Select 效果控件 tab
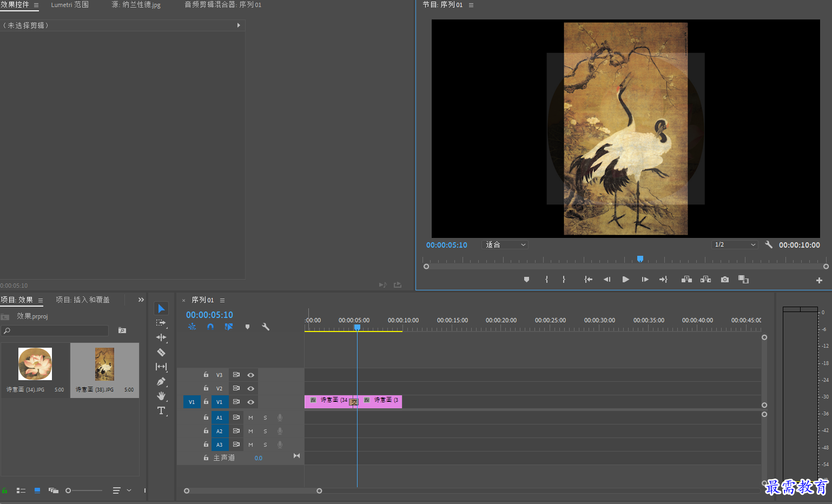Image resolution: width=832 pixels, height=504 pixels. 15,5
